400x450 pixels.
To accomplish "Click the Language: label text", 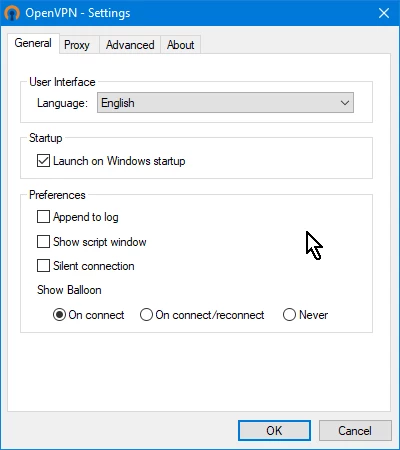I will tap(62, 103).
